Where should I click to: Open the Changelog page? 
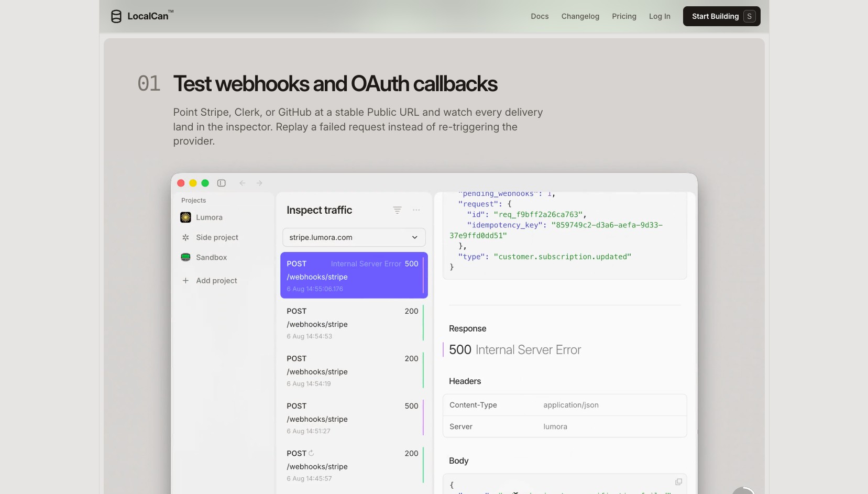580,16
